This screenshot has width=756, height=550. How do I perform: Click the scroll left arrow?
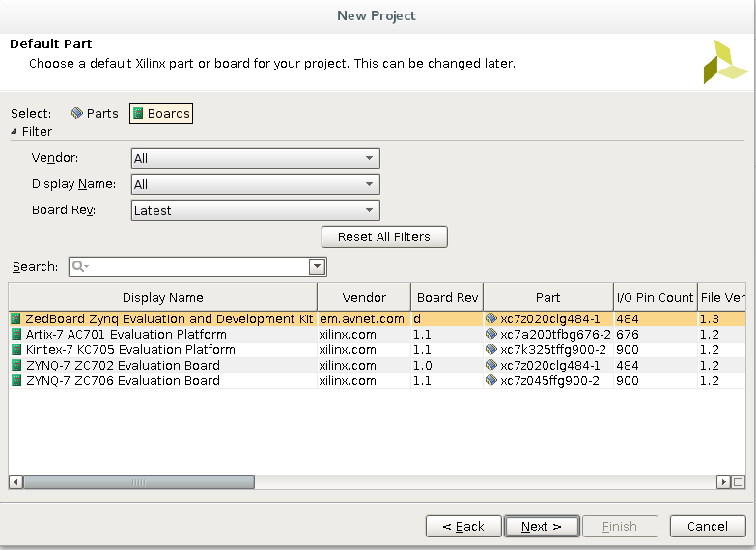pyautogui.click(x=15, y=481)
